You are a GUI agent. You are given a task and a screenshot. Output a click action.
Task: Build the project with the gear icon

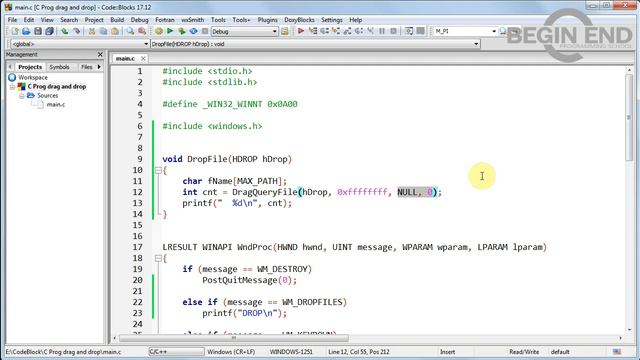tap(159, 31)
